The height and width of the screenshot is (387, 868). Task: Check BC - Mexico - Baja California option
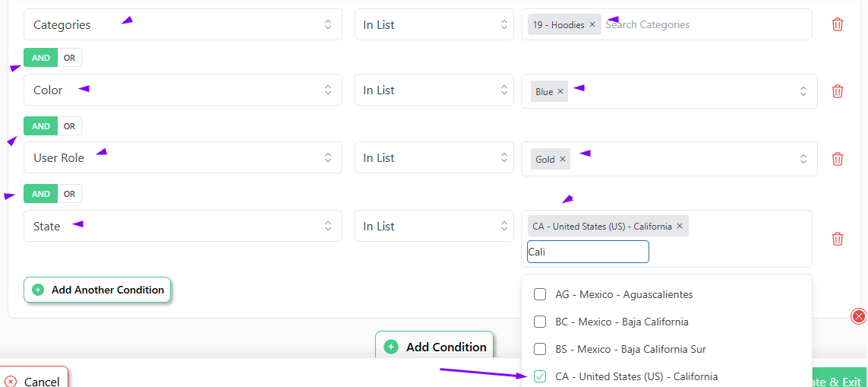click(x=540, y=322)
